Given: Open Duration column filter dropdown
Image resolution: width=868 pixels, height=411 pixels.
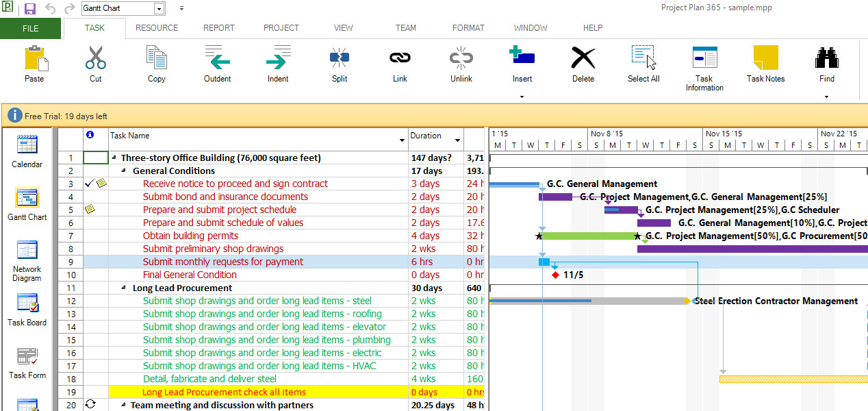Looking at the screenshot, I should [457, 140].
